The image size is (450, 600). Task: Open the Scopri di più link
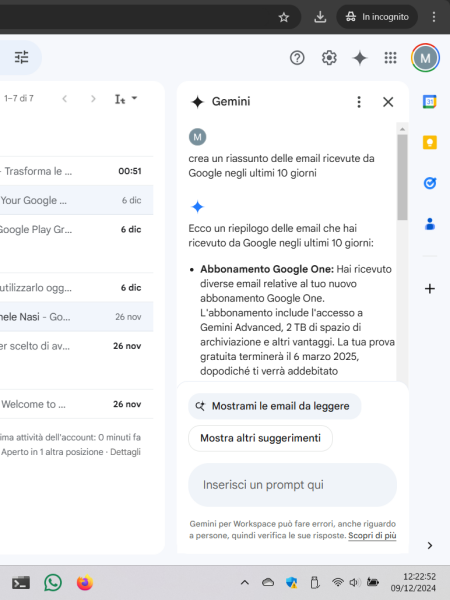coord(372,535)
